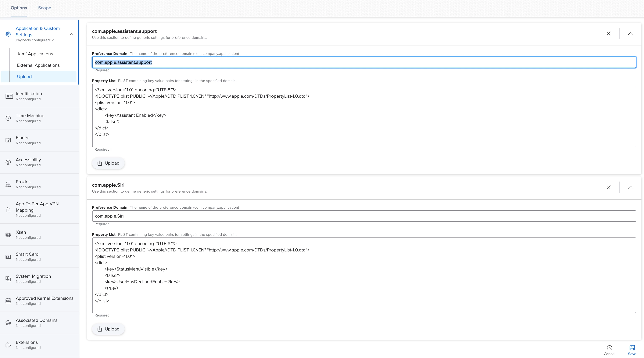Click the Approved Kernel Extensions icon

pyautogui.click(x=8, y=301)
